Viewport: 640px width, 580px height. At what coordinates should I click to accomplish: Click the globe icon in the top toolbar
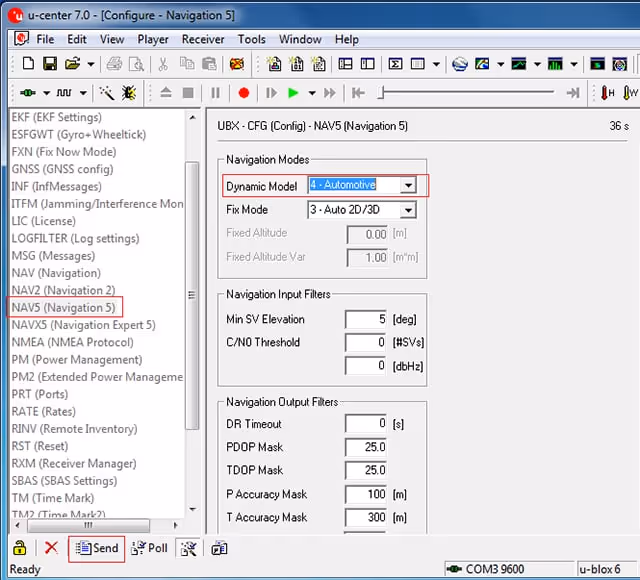[460, 64]
